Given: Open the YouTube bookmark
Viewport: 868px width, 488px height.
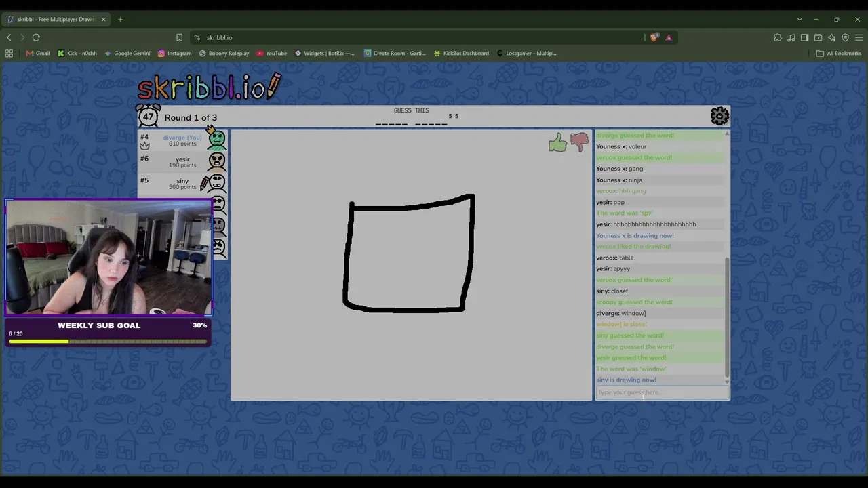Looking at the screenshot, I should (x=271, y=53).
